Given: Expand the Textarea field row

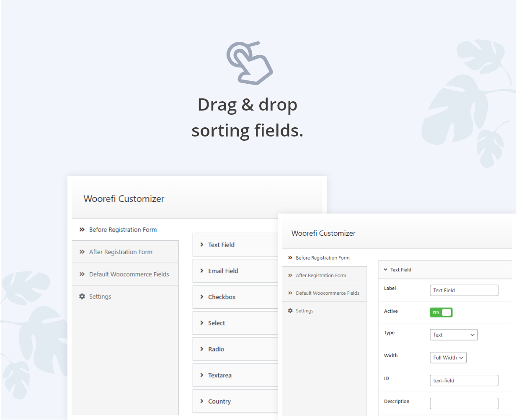Looking at the screenshot, I should click(235, 375).
